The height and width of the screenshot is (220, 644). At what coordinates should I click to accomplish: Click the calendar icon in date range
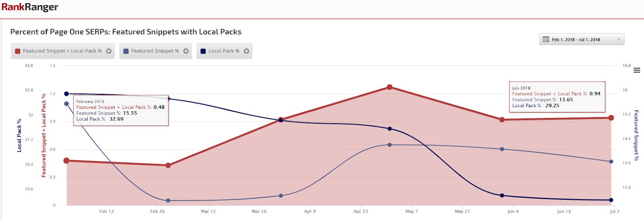(x=546, y=39)
